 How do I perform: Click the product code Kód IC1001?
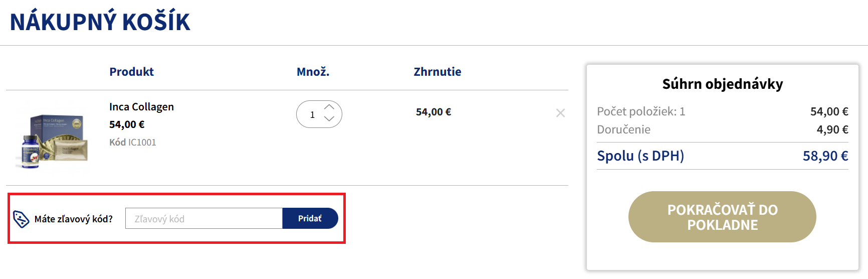(133, 143)
